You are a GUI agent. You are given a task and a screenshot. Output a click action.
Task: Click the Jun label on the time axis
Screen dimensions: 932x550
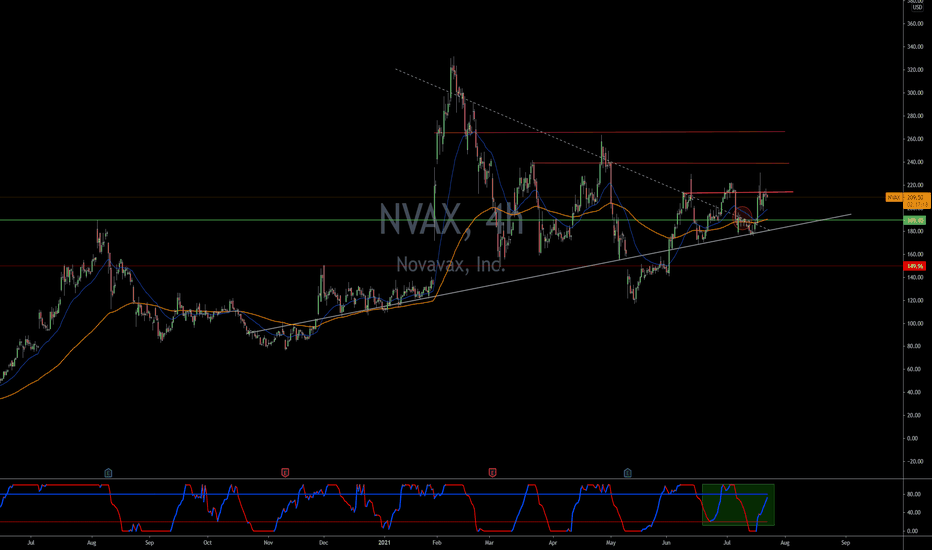pyautogui.click(x=666, y=542)
